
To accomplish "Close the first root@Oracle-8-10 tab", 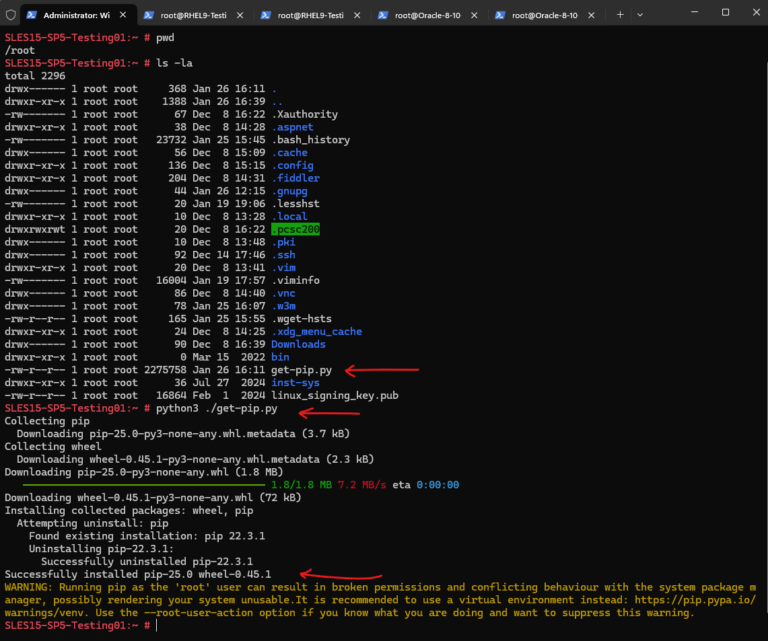I will (474, 15).
